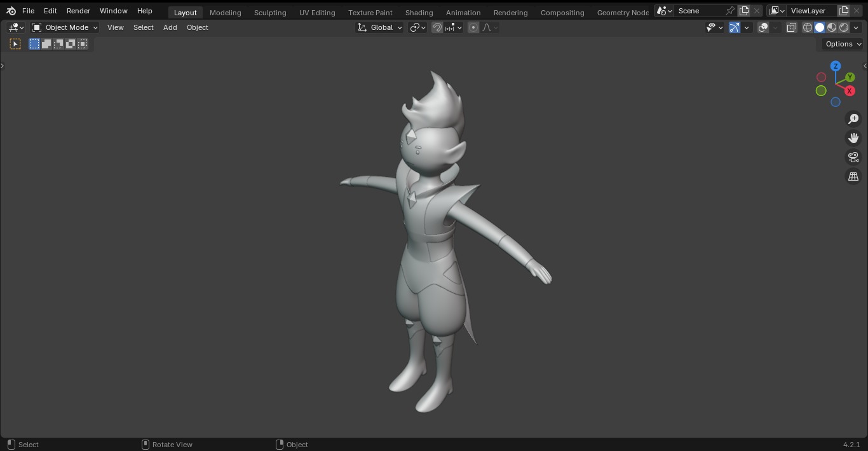868x451 pixels.
Task: Open the view layer browse dropdown
Action: pyautogui.click(x=776, y=11)
